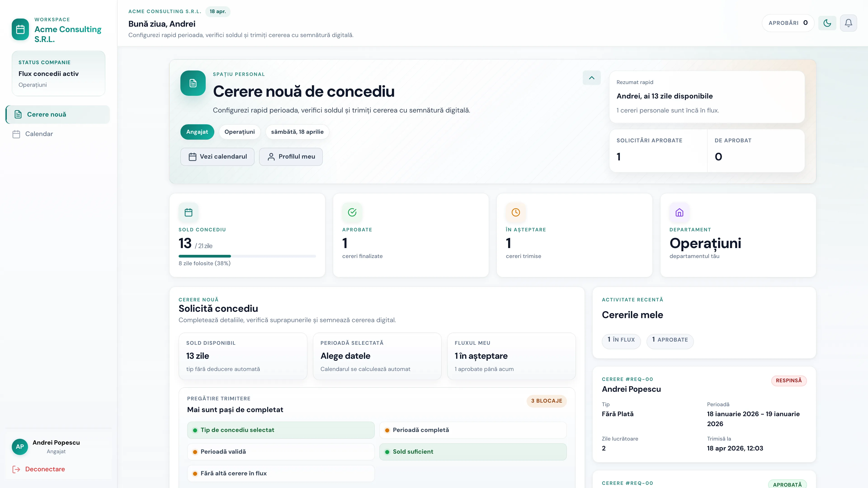Click the period 18 ianuarie 2026 – 19 ianuarie 2026
Screen dimensions: 868x488
[x=753, y=419]
